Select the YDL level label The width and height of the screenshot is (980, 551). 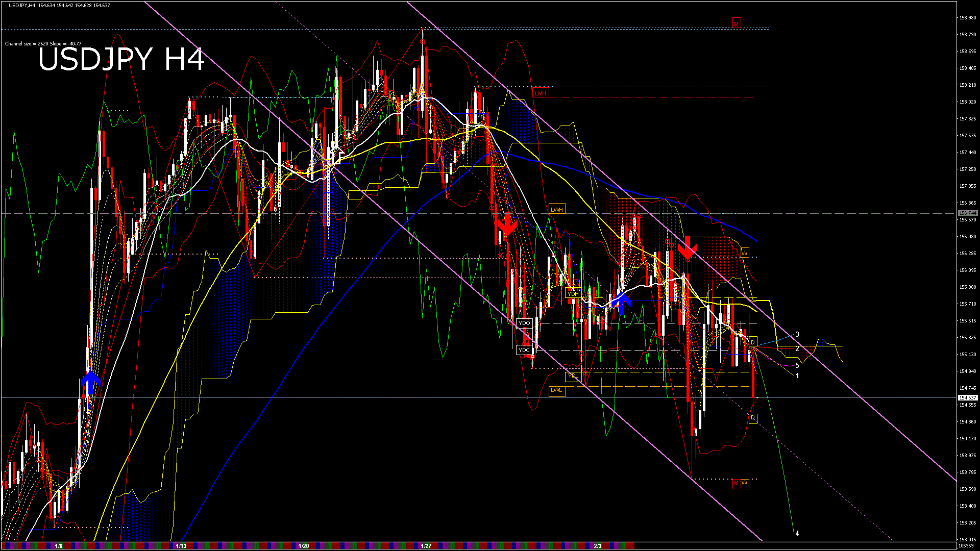(573, 376)
